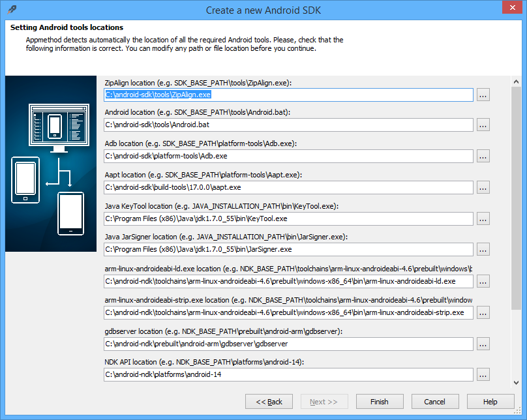Open browse for Java JarSigner path
This screenshot has height=420, width=527.
click(483, 250)
